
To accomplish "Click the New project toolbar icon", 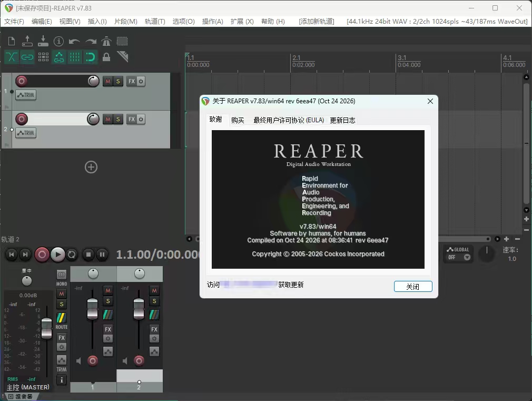I will 12,42.
